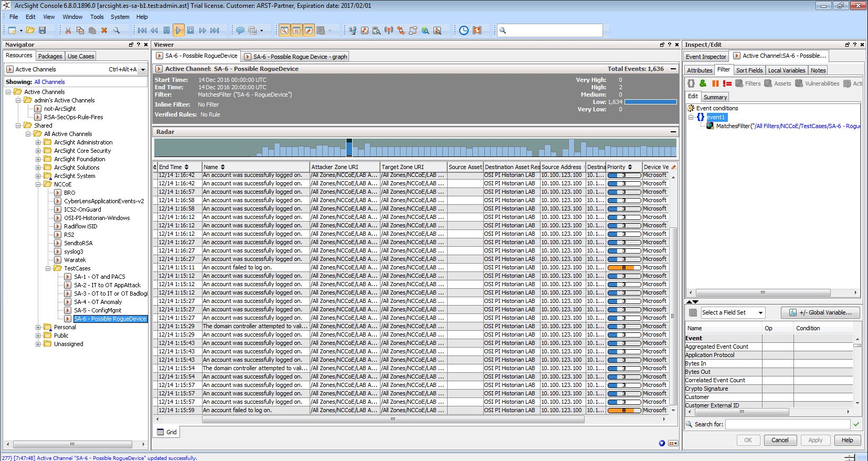The width and height of the screenshot is (868, 461).
Task: Open the Summary sub-tab
Action: click(x=715, y=97)
